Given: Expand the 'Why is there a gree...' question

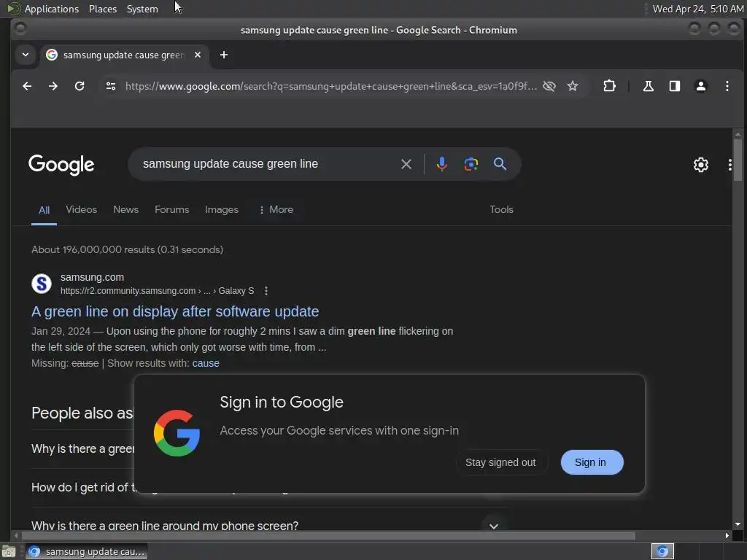Looking at the screenshot, I should pyautogui.click(x=83, y=449).
